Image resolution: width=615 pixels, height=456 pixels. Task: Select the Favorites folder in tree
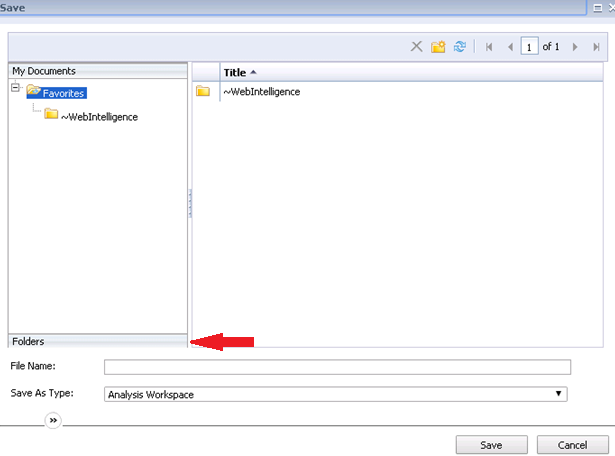click(x=63, y=93)
